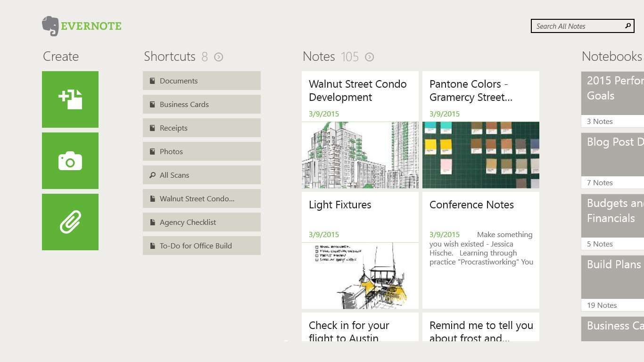Click the search magnifier icon
Image resolution: width=644 pixels, height=362 pixels.
[627, 26]
